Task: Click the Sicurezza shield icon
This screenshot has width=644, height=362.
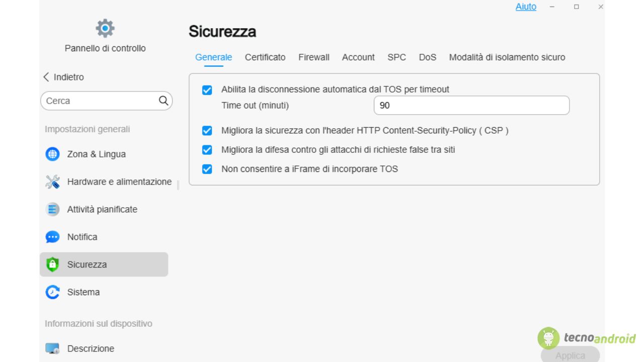Action: 52,264
